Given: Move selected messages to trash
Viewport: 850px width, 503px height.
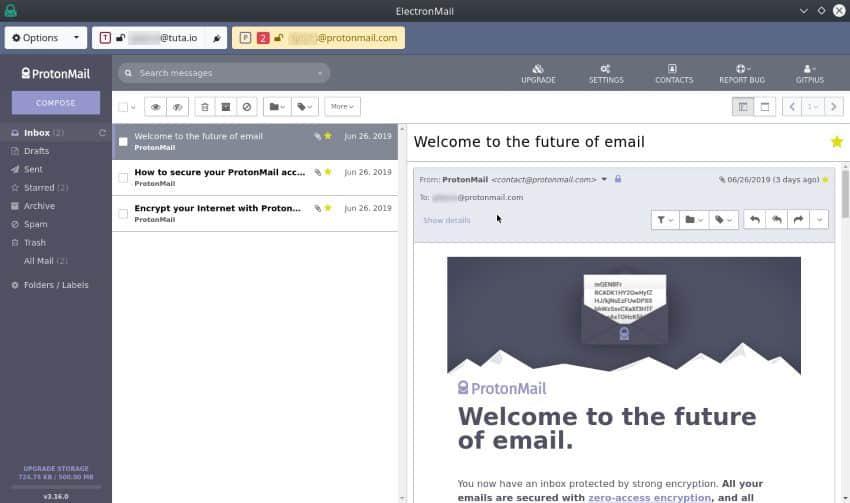Looking at the screenshot, I should [204, 106].
